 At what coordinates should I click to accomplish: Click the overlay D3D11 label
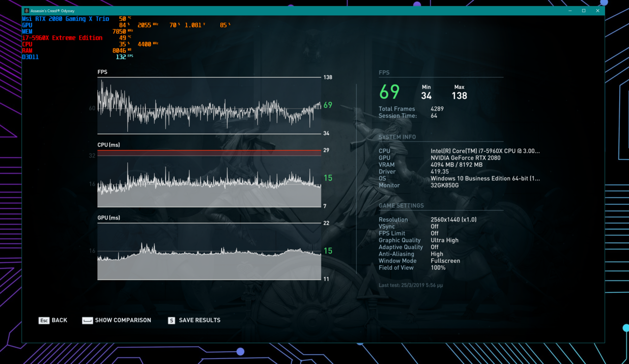[x=30, y=57]
